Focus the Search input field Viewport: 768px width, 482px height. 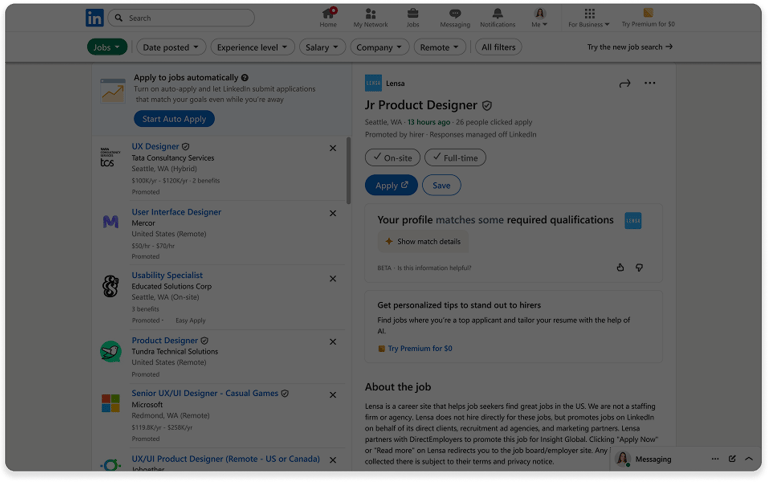pos(181,18)
